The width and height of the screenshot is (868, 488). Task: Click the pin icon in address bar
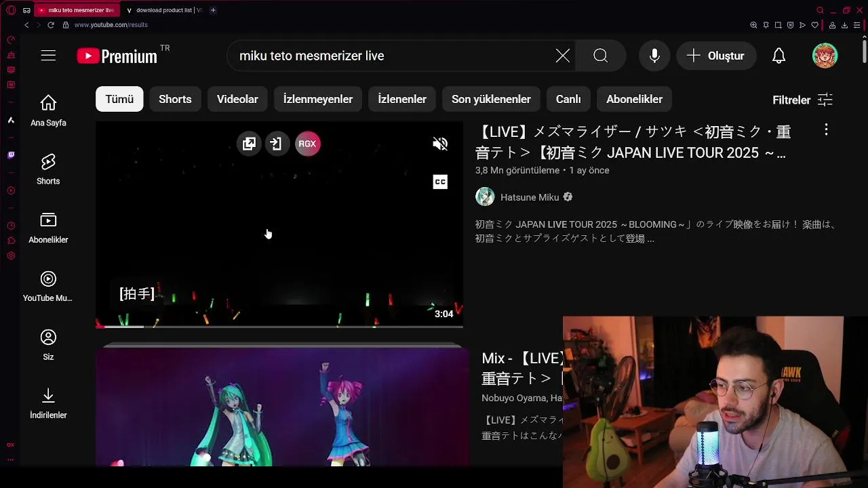(766, 25)
